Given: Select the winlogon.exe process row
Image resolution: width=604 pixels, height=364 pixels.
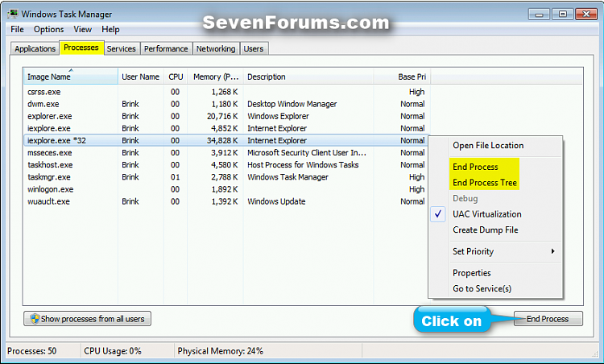Looking at the screenshot, I should click(x=226, y=189).
